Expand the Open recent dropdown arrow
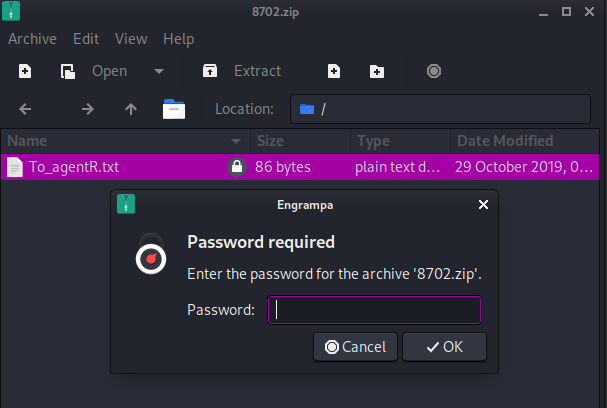 coord(158,72)
